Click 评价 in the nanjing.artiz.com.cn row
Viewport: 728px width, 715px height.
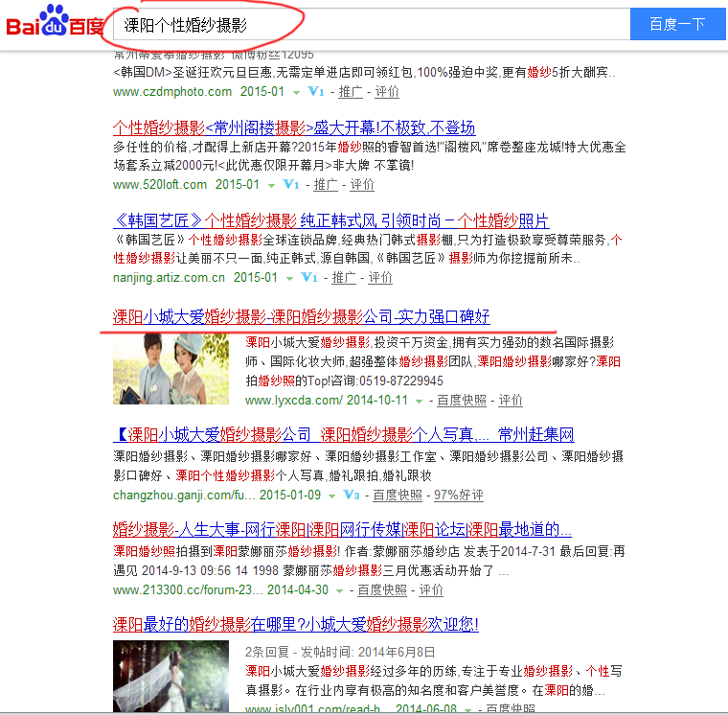coord(379,277)
